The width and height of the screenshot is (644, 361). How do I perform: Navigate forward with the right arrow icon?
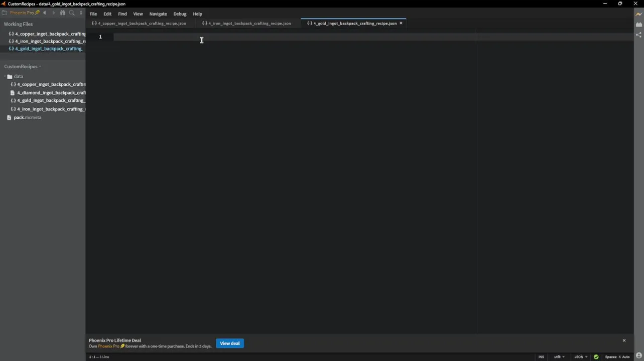(x=54, y=13)
